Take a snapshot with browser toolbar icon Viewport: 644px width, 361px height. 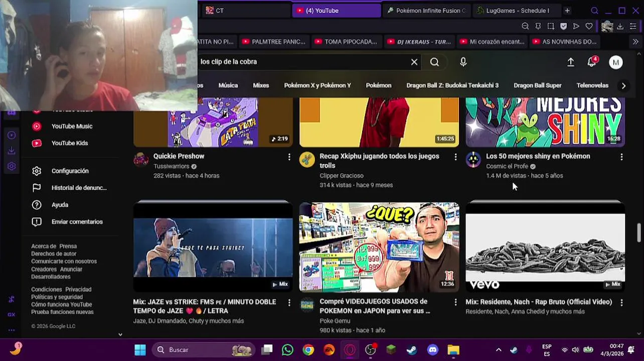[551, 26]
